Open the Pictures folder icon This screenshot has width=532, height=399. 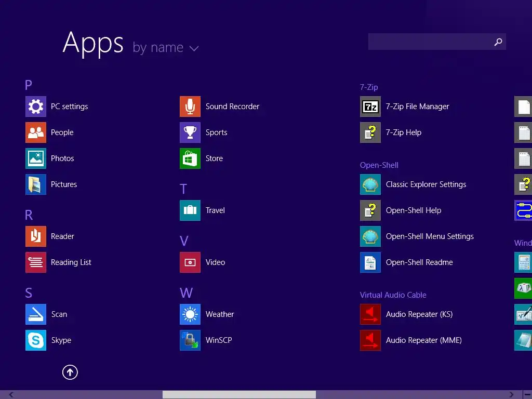click(36, 184)
